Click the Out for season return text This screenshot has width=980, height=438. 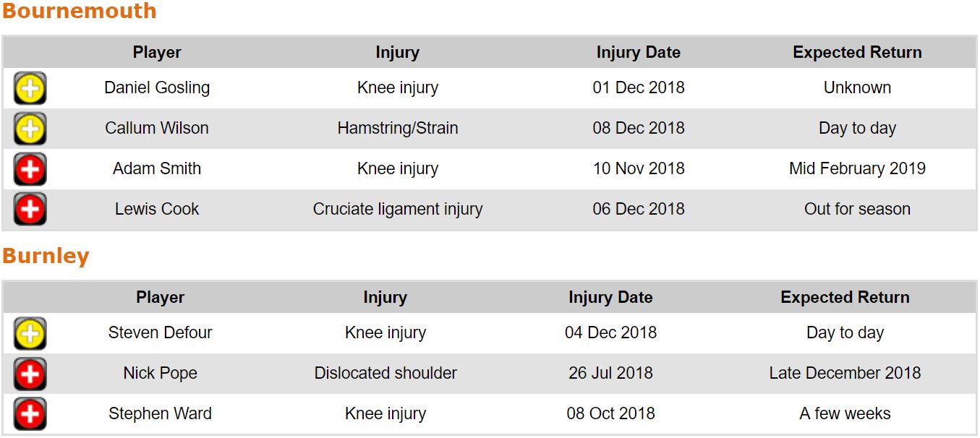pyautogui.click(x=857, y=210)
